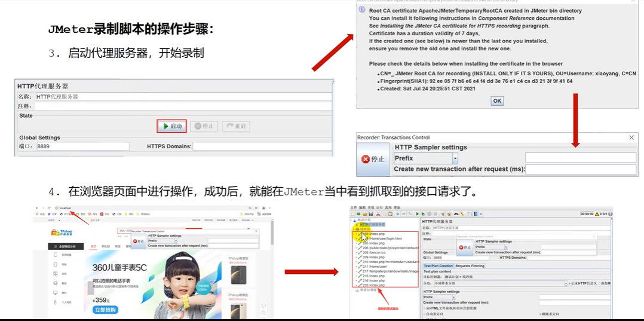Screen dimensions: 644x321
Task: Click the JMeter toolbar binoculars Search icon
Action: [456, 214]
